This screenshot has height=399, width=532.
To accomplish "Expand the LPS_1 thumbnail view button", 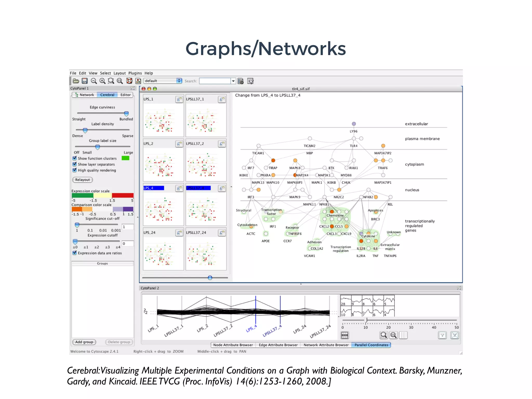I will 179,99.
